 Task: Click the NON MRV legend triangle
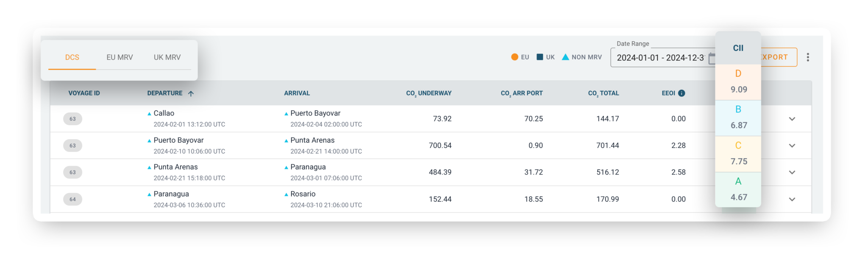point(565,57)
